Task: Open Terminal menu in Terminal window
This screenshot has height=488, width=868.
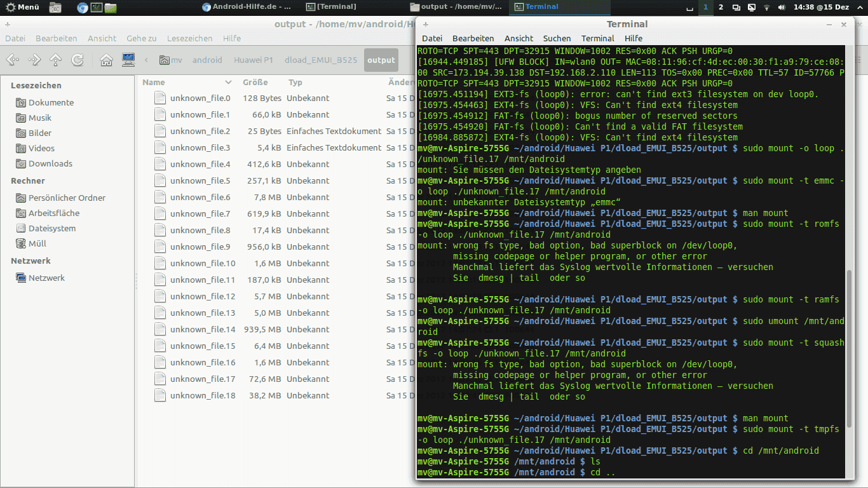Action: point(597,38)
